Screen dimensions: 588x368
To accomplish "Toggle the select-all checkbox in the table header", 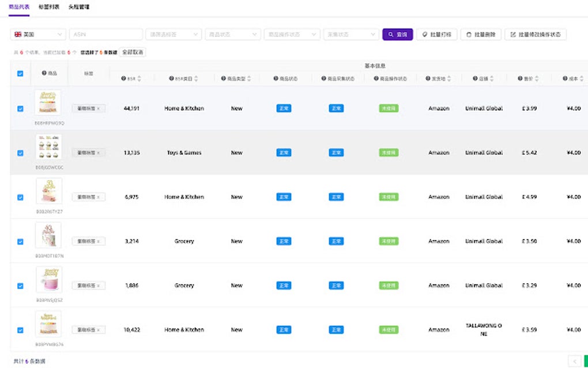I will (20, 73).
